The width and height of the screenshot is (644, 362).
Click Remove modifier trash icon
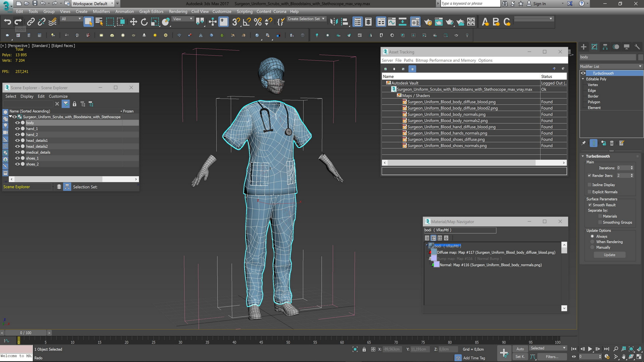click(611, 143)
